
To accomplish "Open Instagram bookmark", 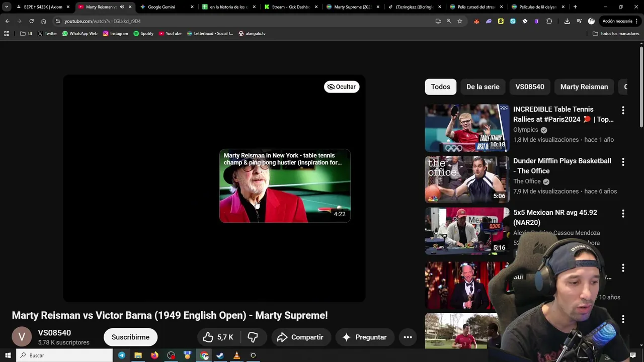I will coord(115,33).
